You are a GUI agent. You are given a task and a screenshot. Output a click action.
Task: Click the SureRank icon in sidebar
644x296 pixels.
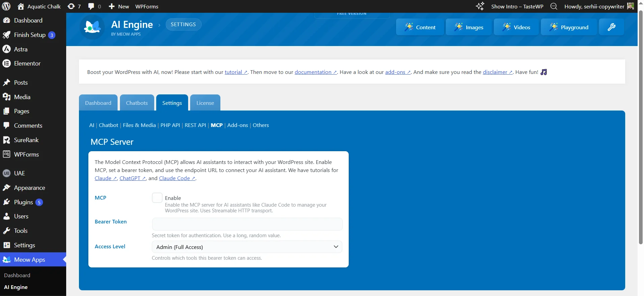click(x=7, y=140)
